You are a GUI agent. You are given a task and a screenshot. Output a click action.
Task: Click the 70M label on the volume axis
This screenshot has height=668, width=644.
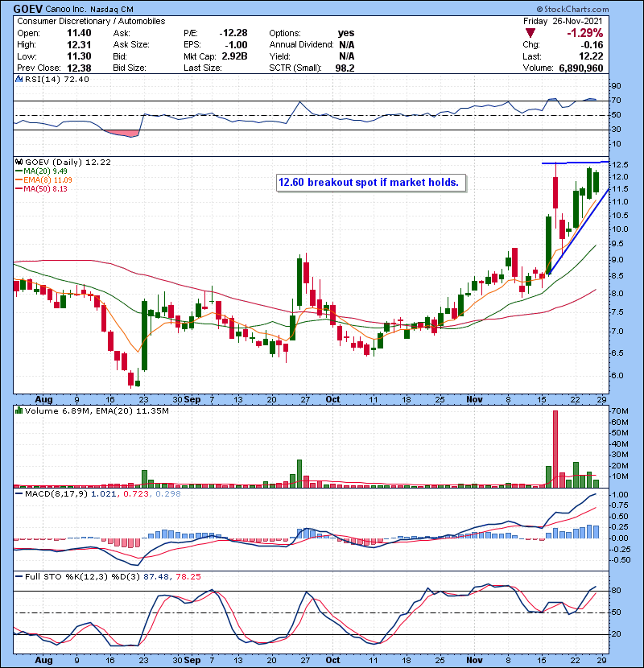(620, 411)
